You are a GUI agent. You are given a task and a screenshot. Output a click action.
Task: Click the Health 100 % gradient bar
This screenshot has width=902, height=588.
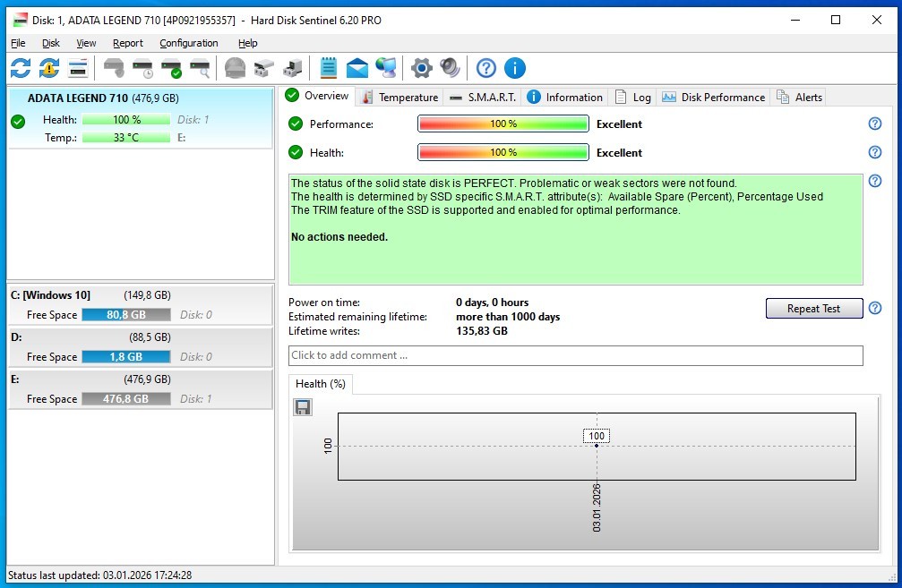[x=503, y=152]
